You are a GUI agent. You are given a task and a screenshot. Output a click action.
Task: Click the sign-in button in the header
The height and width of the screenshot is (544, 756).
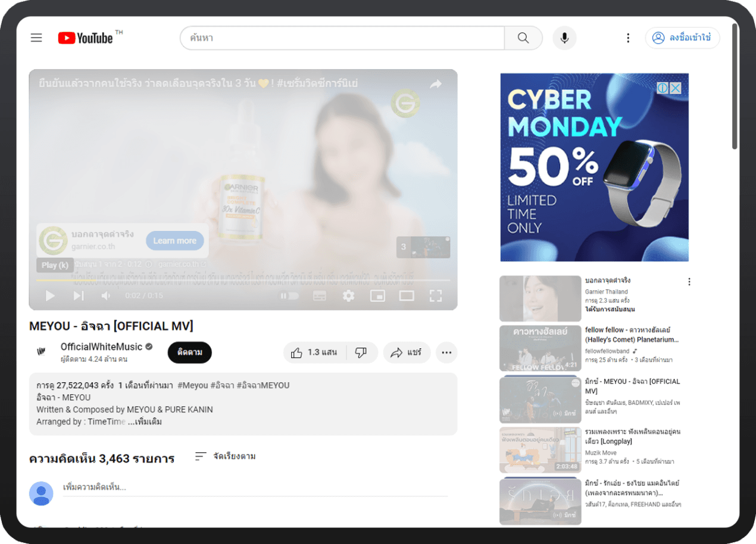tap(682, 38)
